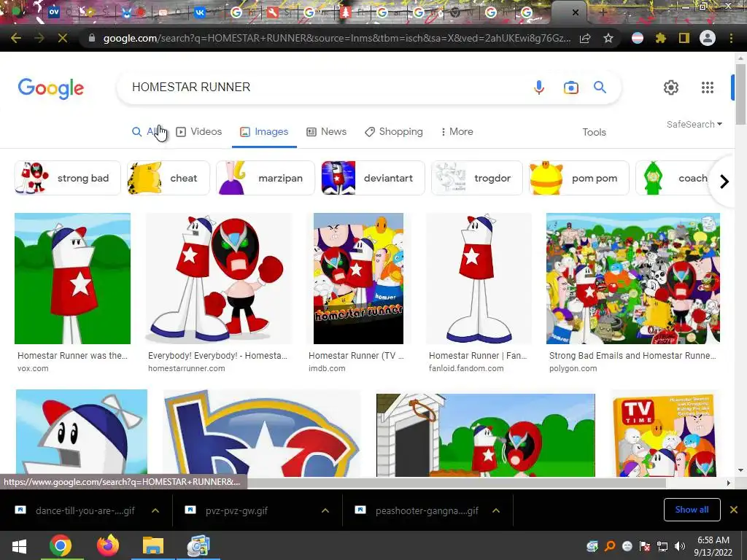Open the share this page icon in address bar

pos(585,38)
